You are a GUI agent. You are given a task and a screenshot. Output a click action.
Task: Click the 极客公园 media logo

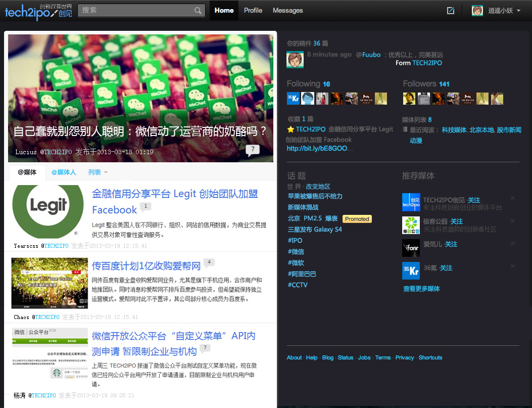(x=411, y=225)
